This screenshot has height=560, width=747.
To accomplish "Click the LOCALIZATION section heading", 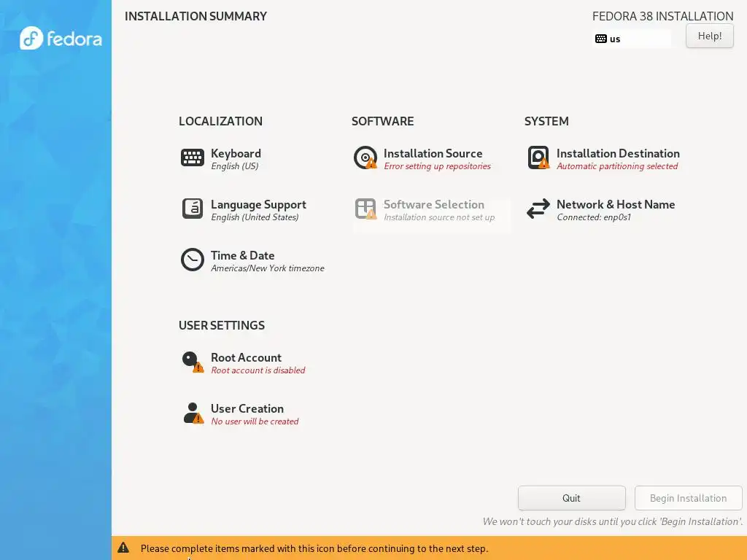I will tap(220, 121).
